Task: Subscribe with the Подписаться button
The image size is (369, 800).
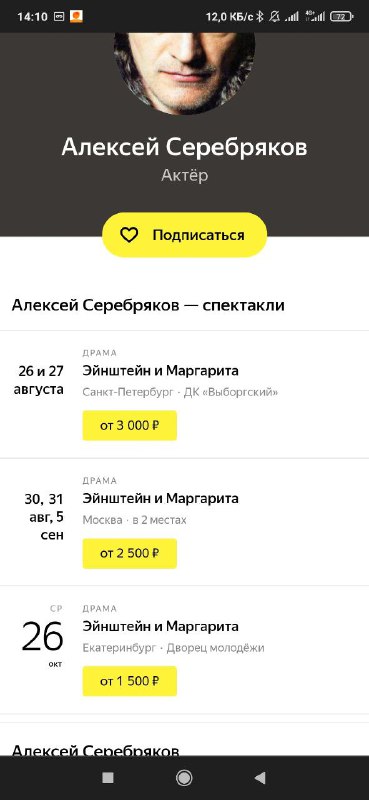Action: pos(184,235)
